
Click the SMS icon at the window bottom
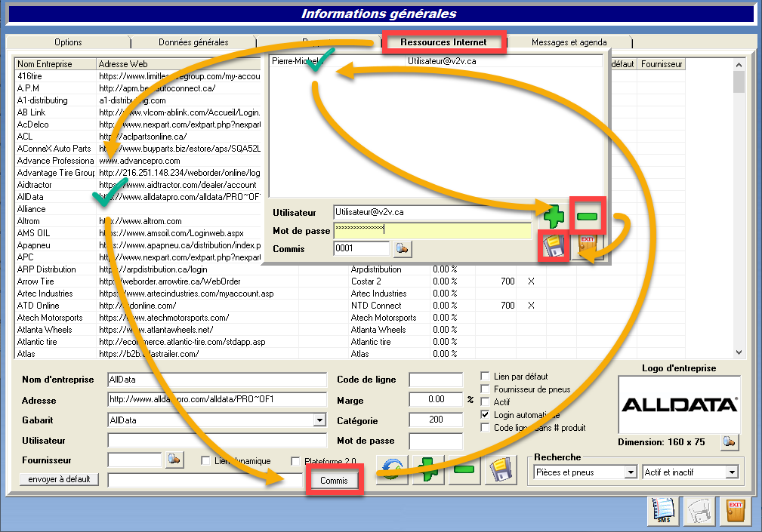click(663, 511)
